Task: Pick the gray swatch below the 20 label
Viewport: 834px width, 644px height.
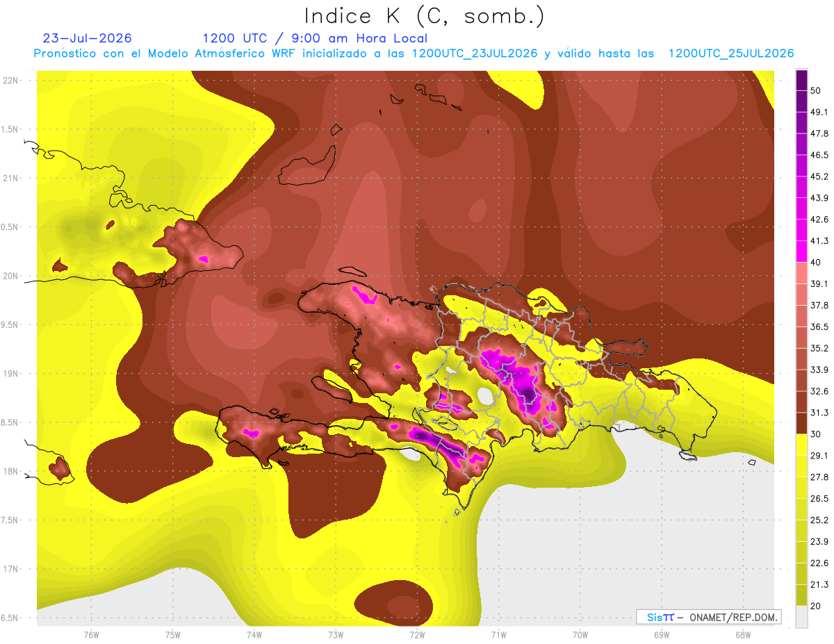Action: click(801, 617)
